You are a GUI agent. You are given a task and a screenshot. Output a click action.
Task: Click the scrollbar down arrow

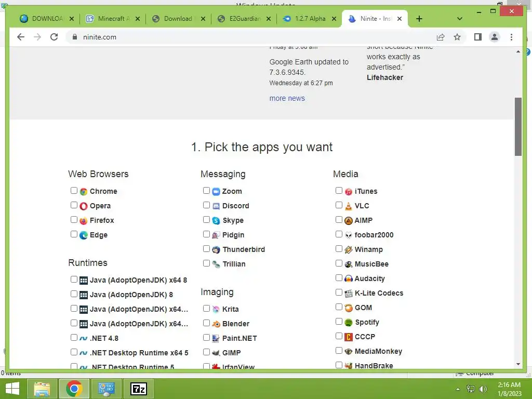pyautogui.click(x=518, y=364)
